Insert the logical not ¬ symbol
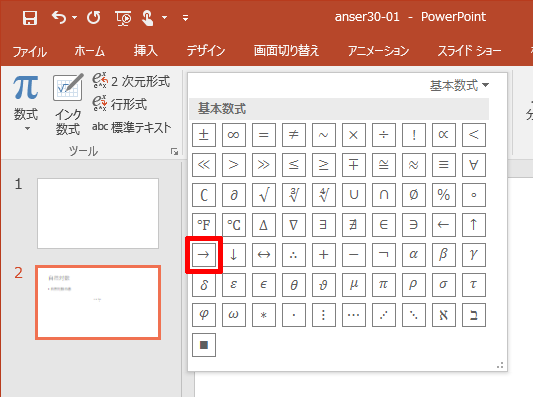Viewport: 533px width, 397px height. click(383, 255)
